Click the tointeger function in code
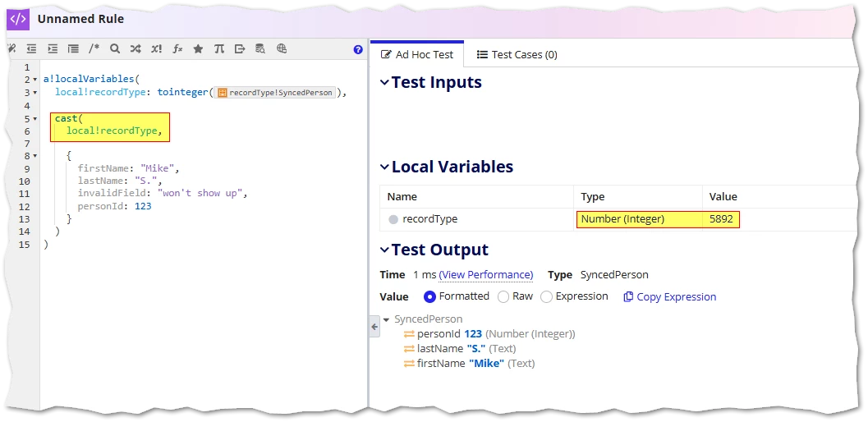 pyautogui.click(x=182, y=93)
